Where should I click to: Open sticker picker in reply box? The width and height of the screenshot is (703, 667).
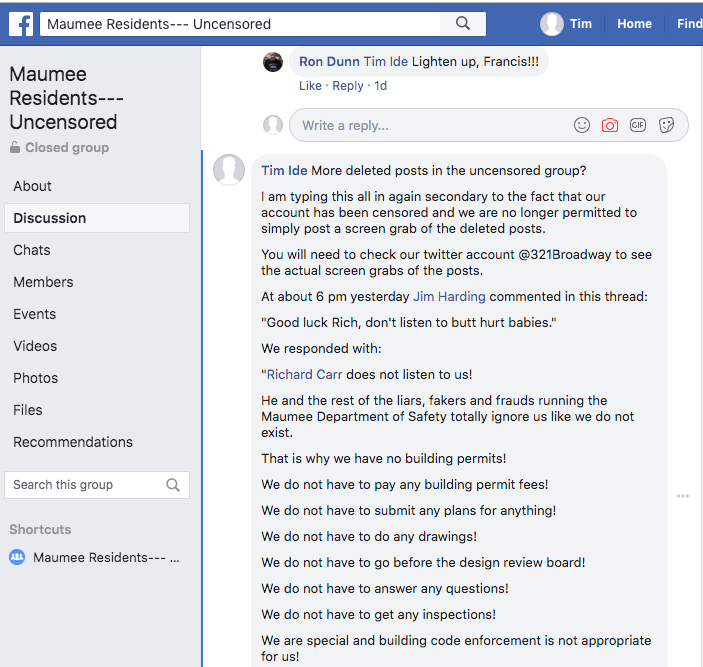(x=667, y=125)
